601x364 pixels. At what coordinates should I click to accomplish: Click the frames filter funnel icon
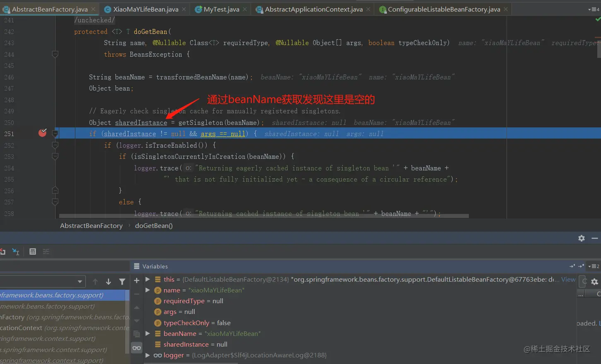pyautogui.click(x=122, y=282)
